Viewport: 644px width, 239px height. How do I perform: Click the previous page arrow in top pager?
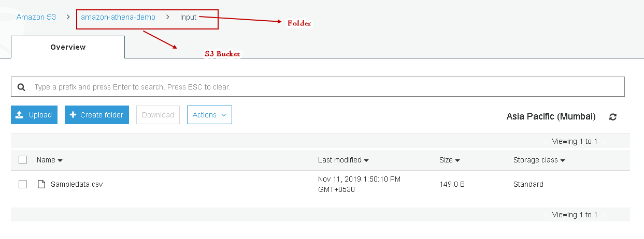pyautogui.click(x=546, y=141)
